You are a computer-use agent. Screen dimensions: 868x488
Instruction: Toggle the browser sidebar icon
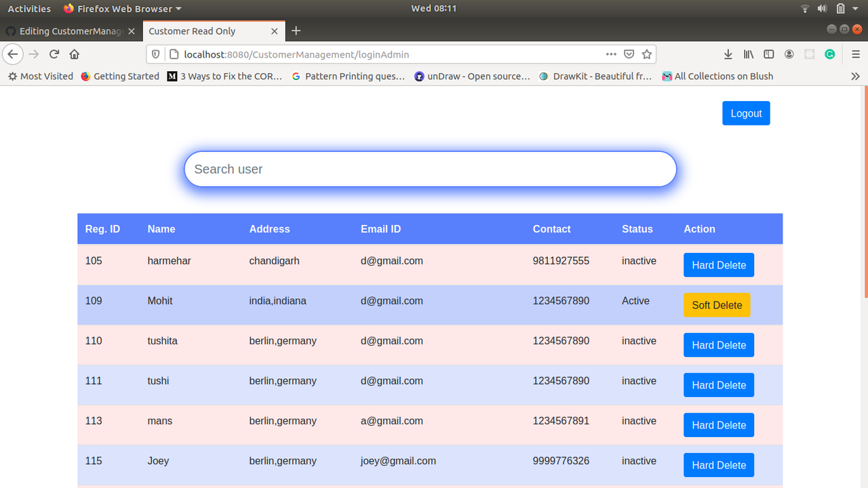[x=768, y=54]
